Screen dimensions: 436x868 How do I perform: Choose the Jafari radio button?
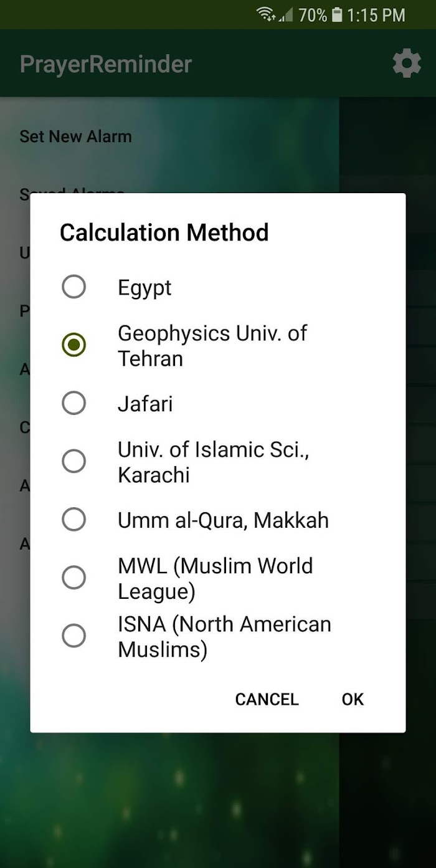(73, 403)
